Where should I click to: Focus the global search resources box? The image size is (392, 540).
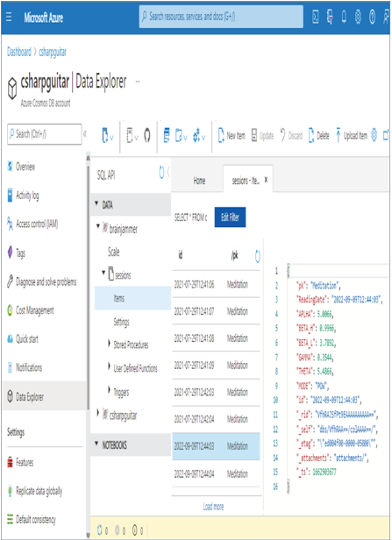pos(221,17)
